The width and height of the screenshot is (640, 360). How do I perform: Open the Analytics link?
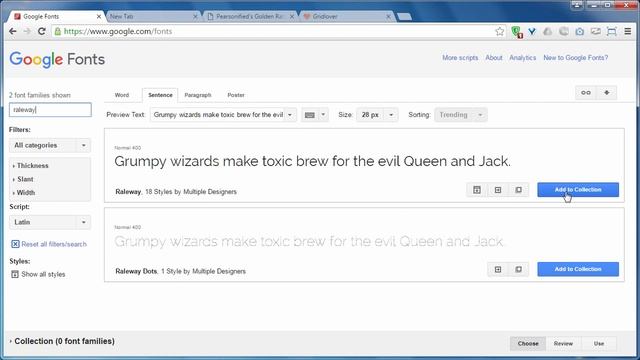click(x=522, y=58)
